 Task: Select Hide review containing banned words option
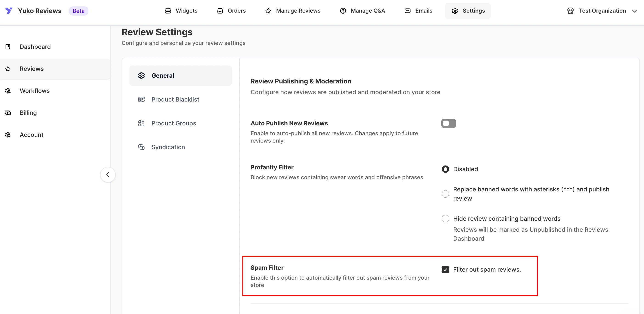[x=445, y=219]
